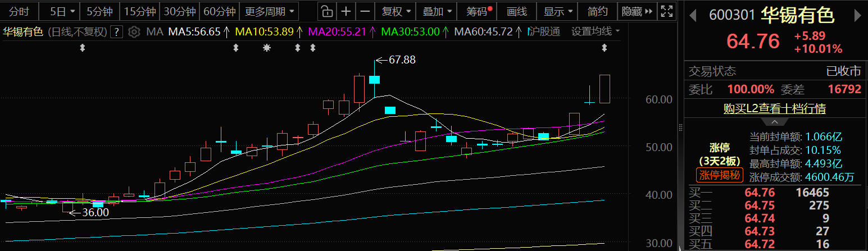Open the 5日 period dropdown

(61, 11)
